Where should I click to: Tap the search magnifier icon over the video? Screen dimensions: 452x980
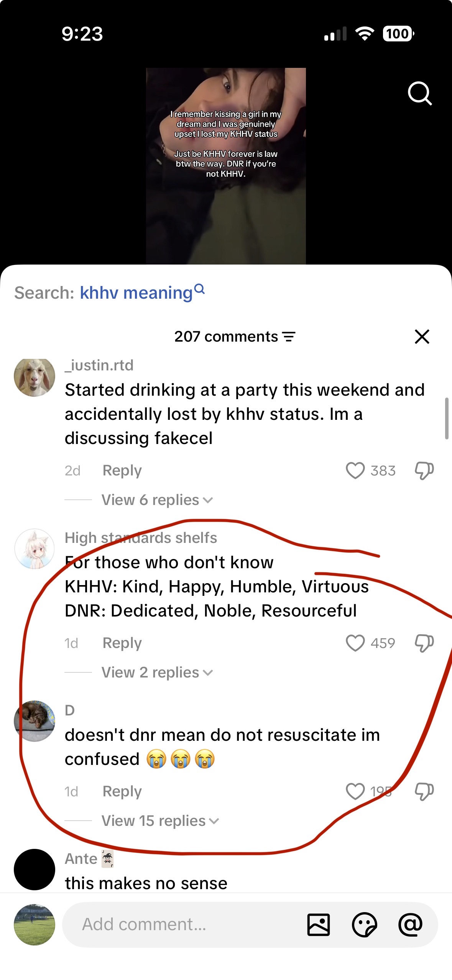pos(420,93)
